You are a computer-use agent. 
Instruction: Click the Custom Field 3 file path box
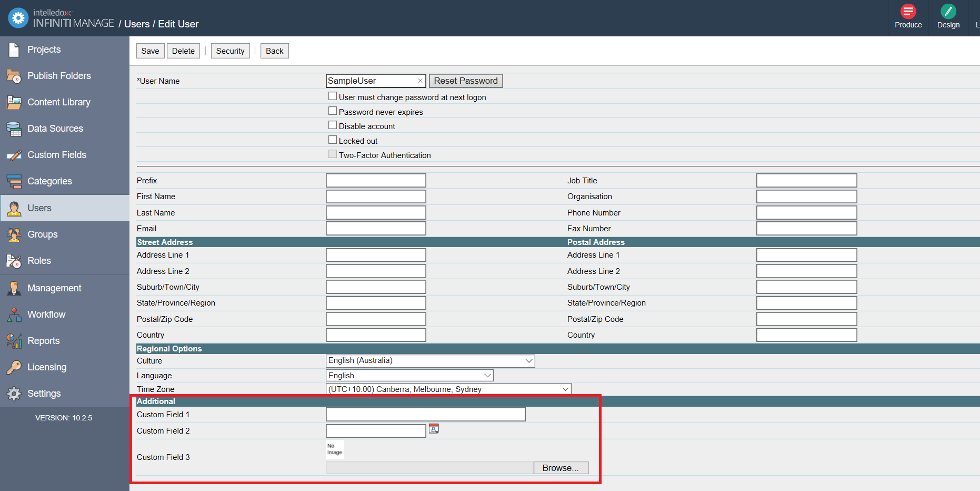tap(429, 468)
